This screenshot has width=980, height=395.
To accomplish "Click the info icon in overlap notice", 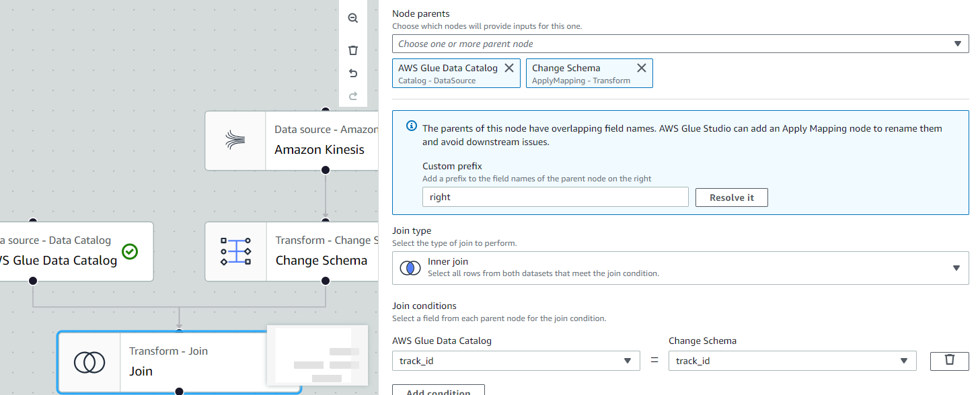I will (412, 126).
